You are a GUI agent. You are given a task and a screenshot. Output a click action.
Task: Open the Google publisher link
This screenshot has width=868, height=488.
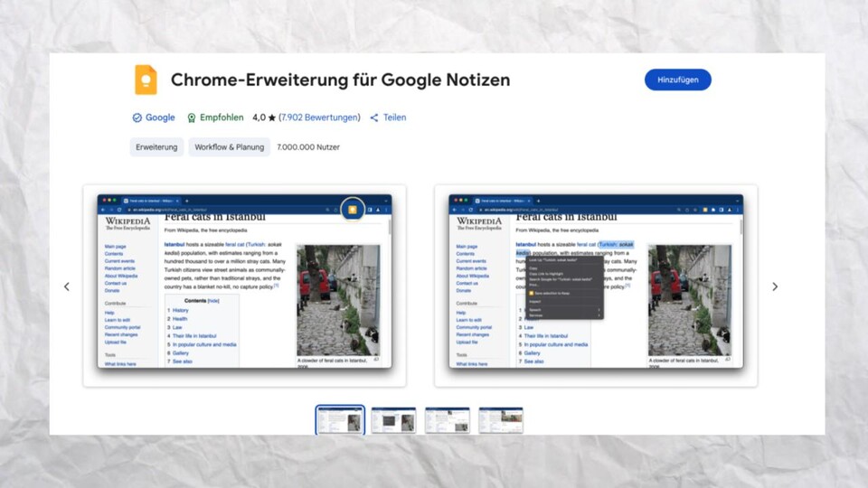pyautogui.click(x=160, y=117)
